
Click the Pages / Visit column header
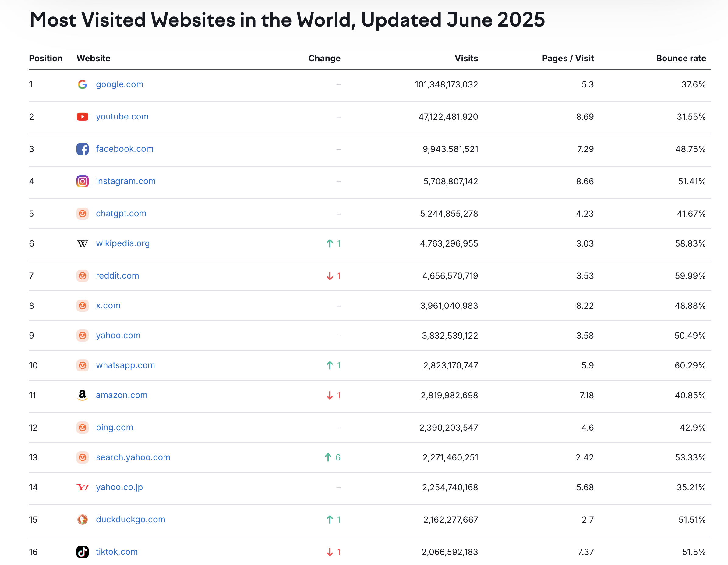point(567,59)
